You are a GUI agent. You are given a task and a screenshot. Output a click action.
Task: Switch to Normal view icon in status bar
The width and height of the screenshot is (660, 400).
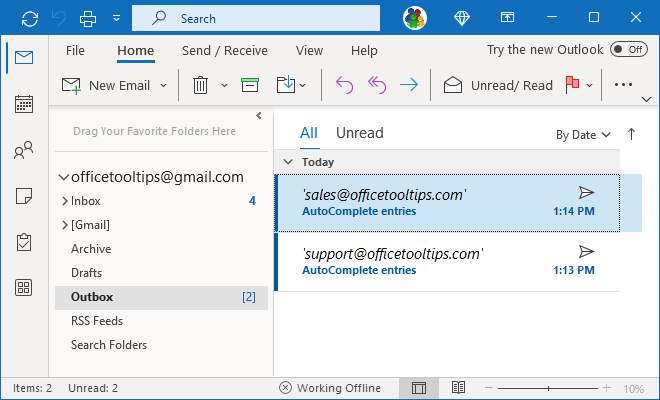(x=419, y=388)
